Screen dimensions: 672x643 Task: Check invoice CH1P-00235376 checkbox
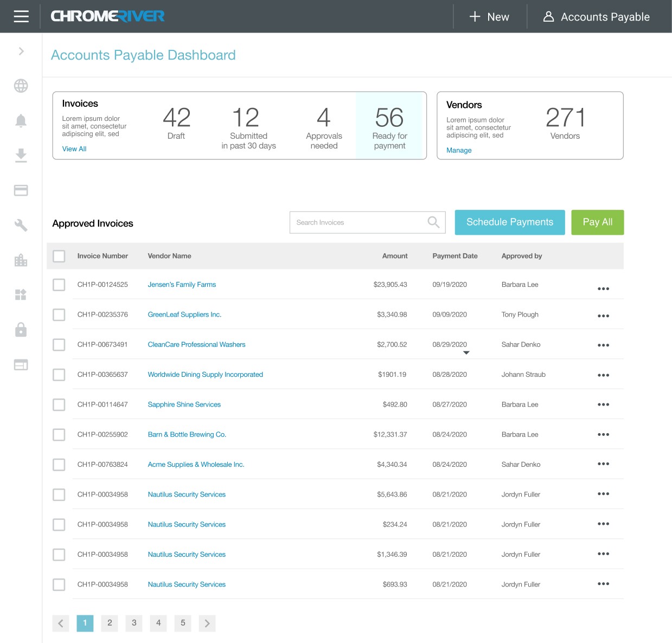(x=59, y=314)
